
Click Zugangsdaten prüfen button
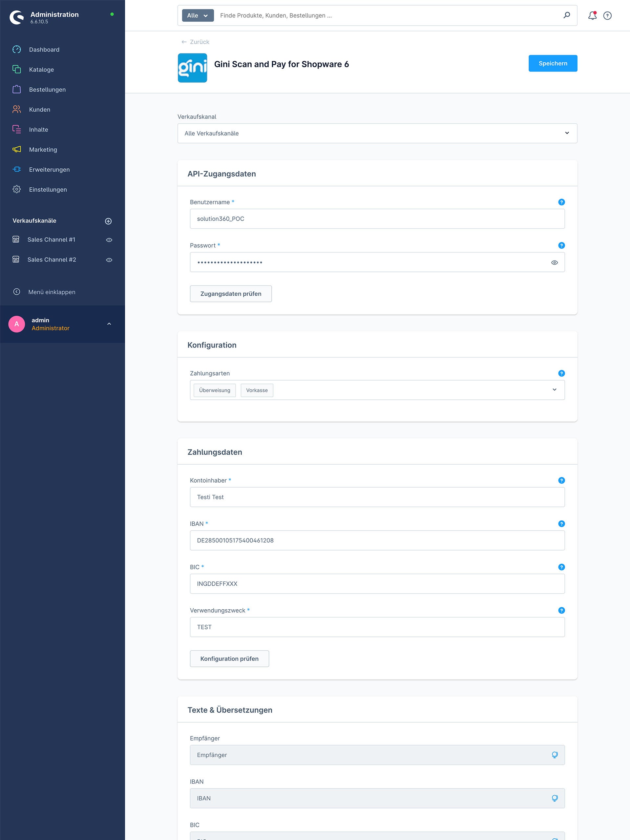[x=230, y=294]
